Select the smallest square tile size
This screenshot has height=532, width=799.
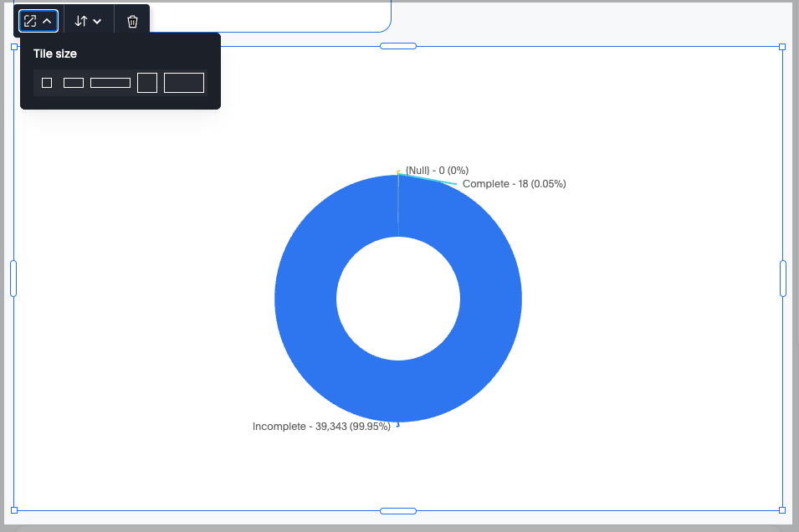(x=47, y=83)
